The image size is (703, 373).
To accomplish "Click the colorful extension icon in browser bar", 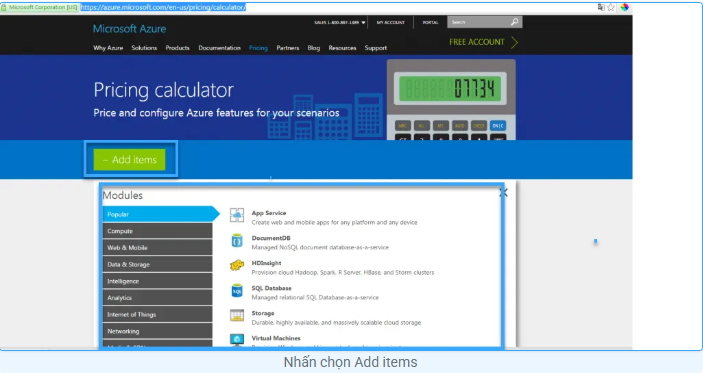I will (625, 7).
